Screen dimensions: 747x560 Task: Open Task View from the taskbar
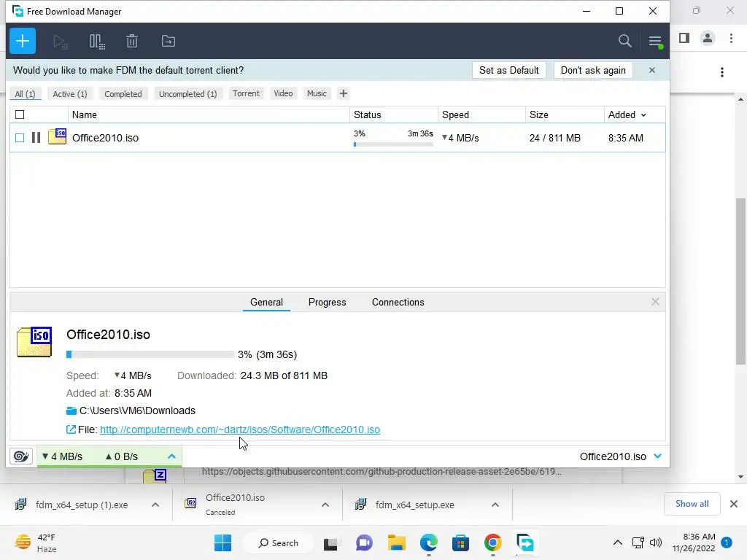[330, 543]
